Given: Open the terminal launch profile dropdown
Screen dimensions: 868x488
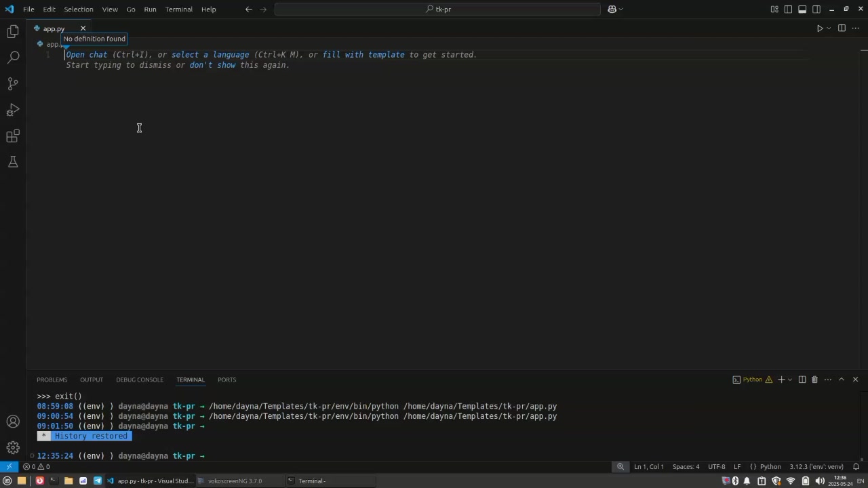Looking at the screenshot, I should [789, 380].
